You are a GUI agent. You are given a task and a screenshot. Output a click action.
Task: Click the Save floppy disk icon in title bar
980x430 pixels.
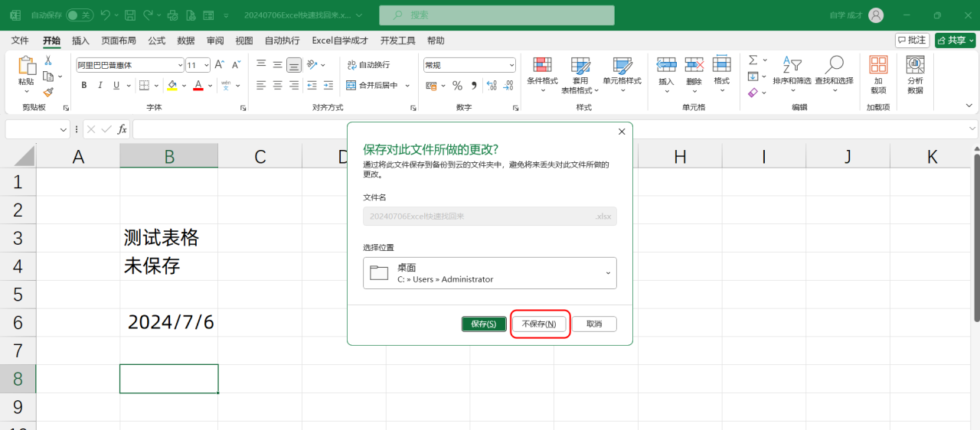tap(130, 15)
